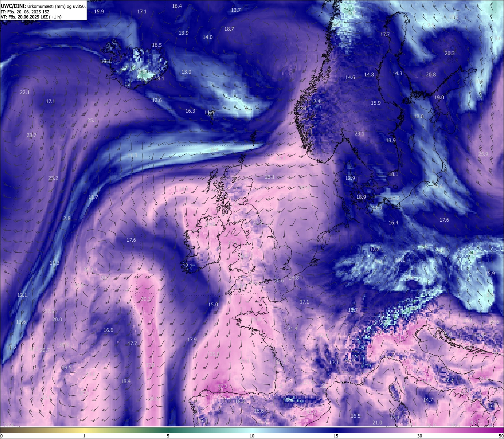Screen dimensions: 504x439
Task: Click the 25.9 value near right edge
Action: [x=483, y=154]
